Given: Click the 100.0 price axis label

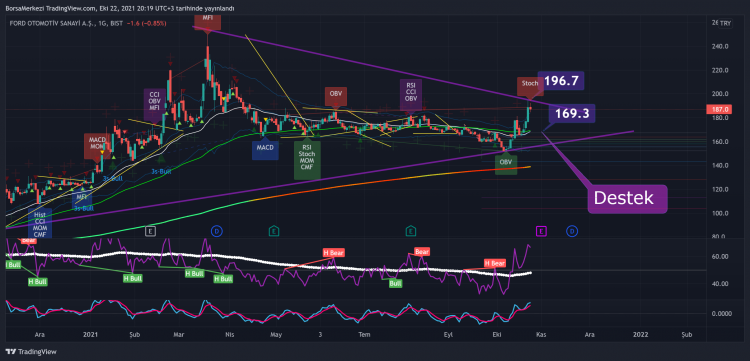Looking at the screenshot, I should [x=719, y=213].
